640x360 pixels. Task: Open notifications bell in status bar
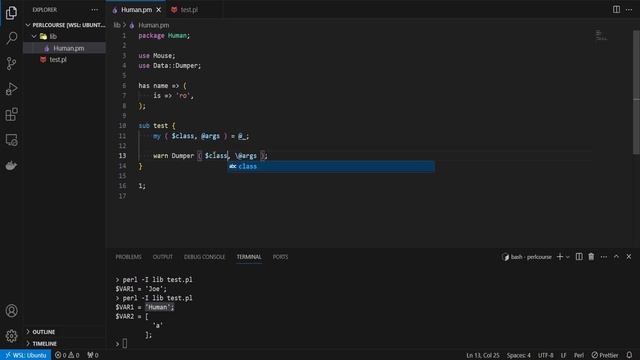(629, 355)
